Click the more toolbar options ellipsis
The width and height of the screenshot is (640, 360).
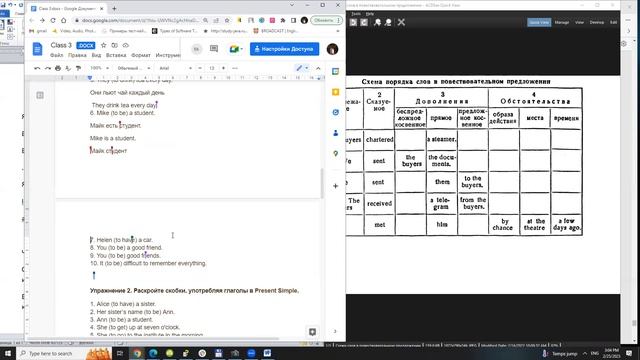(235, 68)
